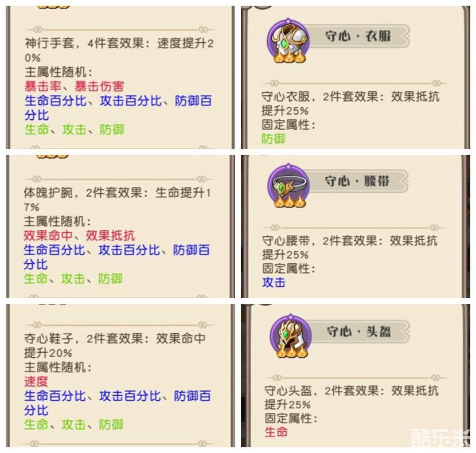The width and height of the screenshot is (476, 453).
Task: Click the red 暴击率、暴击伤害 text
Action: [x=75, y=86]
